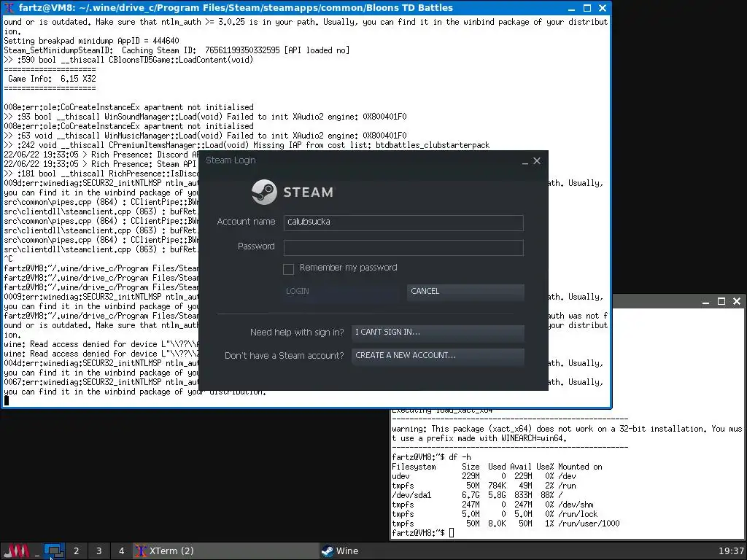The width and height of the screenshot is (747, 560).
Task: Open the JWM start menu icon
Action: coord(16,551)
